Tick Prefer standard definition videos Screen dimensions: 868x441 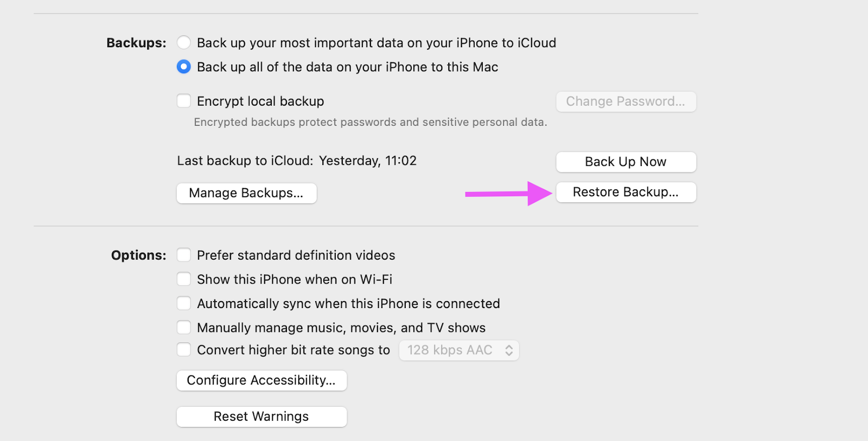(184, 255)
